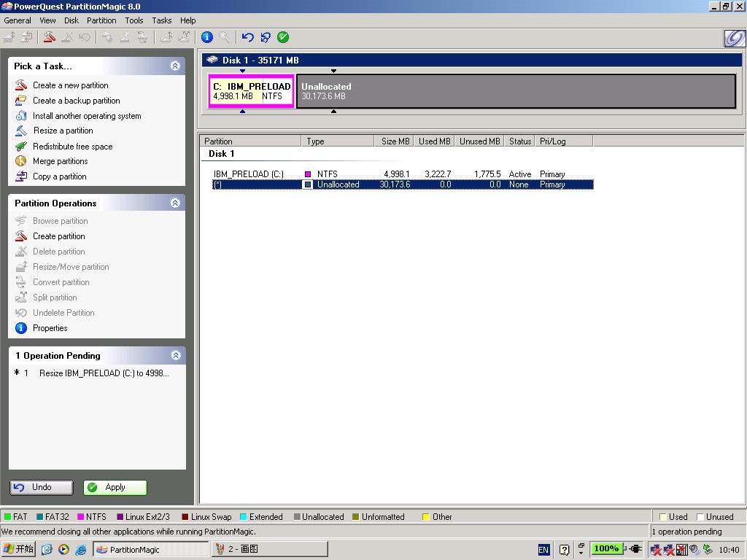Select the Unallocated 30,173.6 MB disk map block
The image size is (747, 560).
516,91
